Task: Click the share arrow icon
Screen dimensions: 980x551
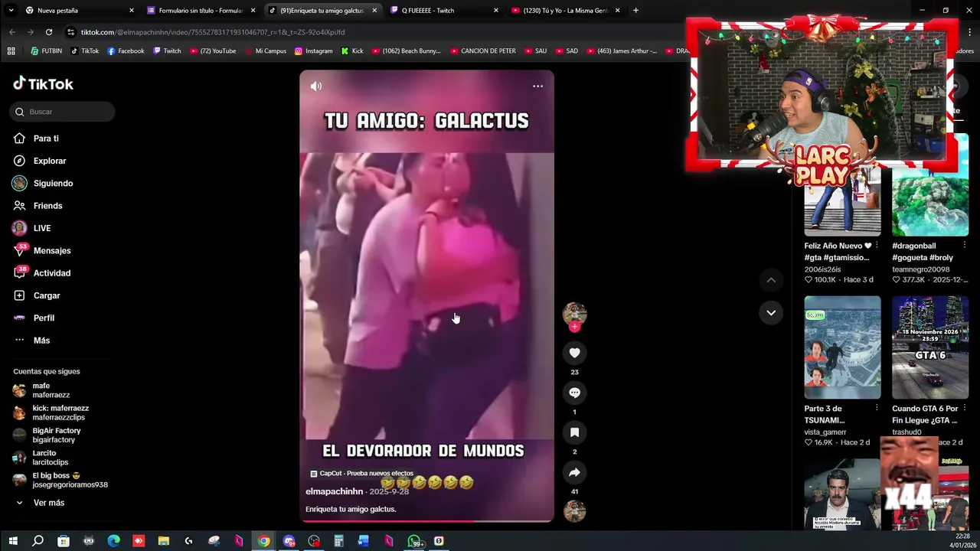Action: (574, 472)
